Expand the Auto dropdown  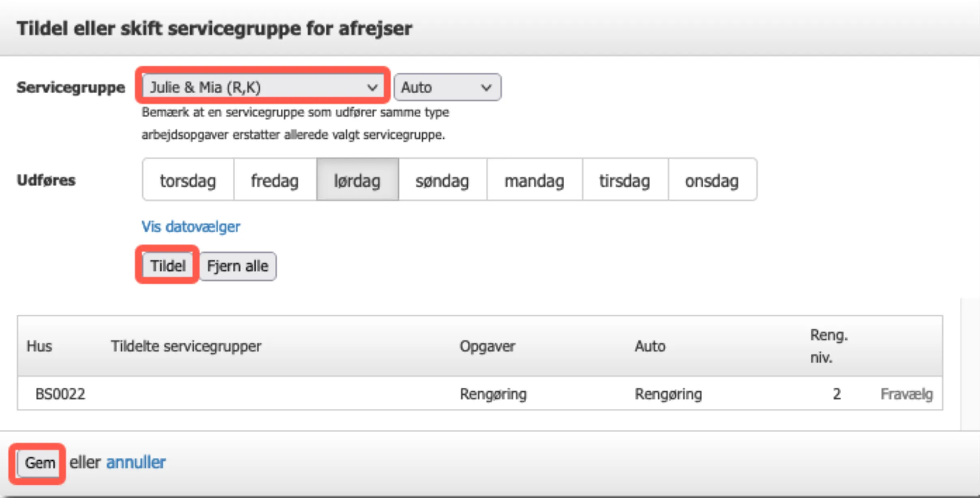[x=447, y=87]
